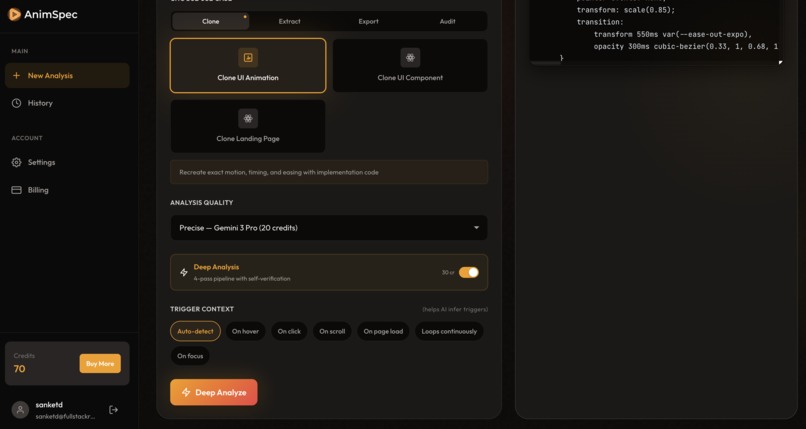Image resolution: width=806 pixels, height=429 pixels.
Task: Open History via the clock icon
Action: coord(16,103)
